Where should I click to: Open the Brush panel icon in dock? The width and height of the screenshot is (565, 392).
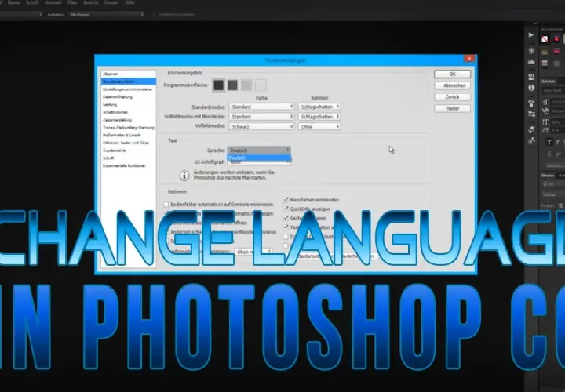(x=531, y=103)
